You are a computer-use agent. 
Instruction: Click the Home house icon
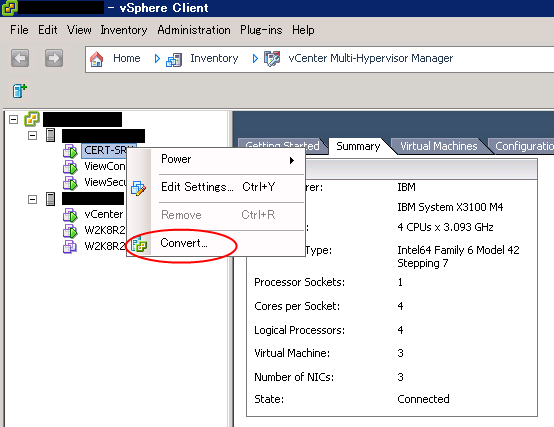tap(96, 59)
